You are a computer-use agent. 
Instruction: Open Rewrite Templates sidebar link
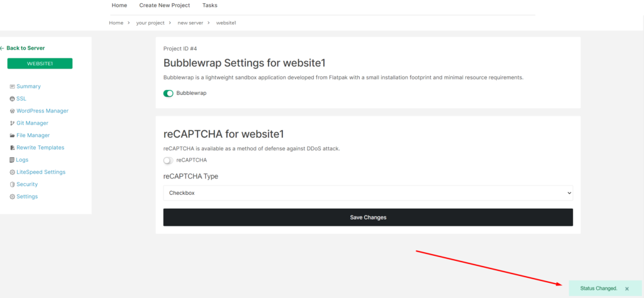(40, 148)
